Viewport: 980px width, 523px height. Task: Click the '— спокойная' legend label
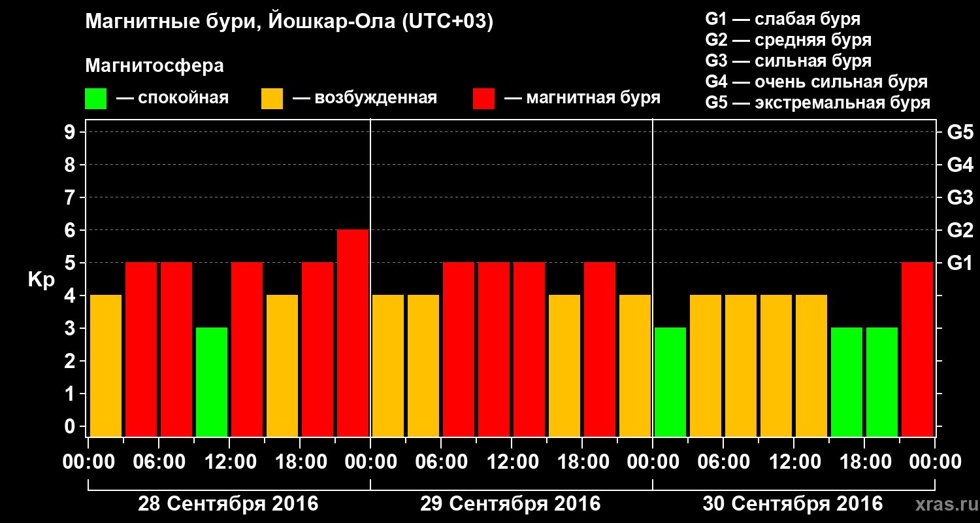[x=172, y=99]
